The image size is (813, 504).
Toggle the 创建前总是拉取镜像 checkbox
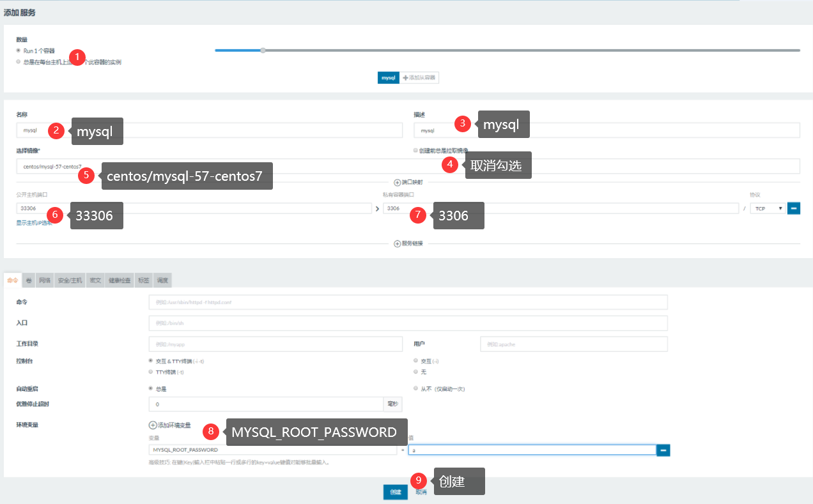[x=416, y=151]
